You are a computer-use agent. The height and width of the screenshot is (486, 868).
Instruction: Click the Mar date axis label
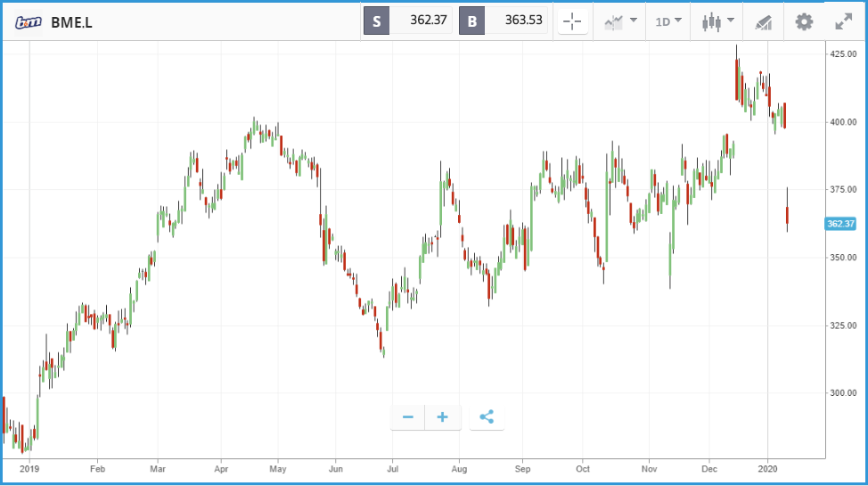[158, 469]
